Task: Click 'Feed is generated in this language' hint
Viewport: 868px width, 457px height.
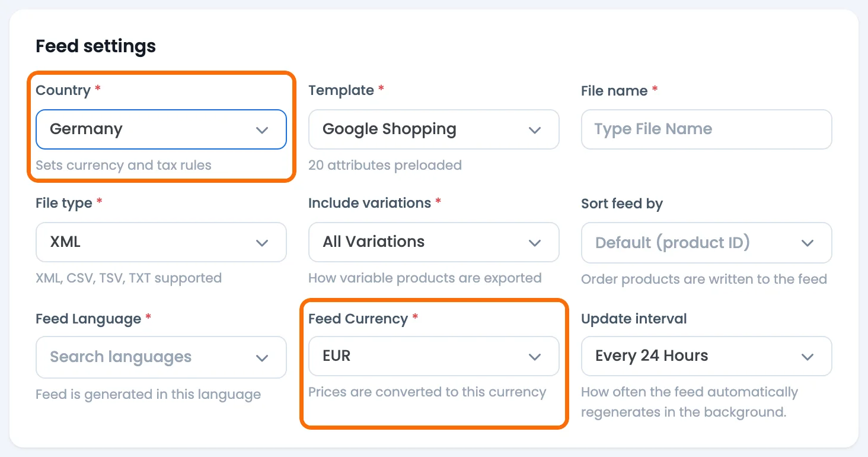Action: (148, 394)
